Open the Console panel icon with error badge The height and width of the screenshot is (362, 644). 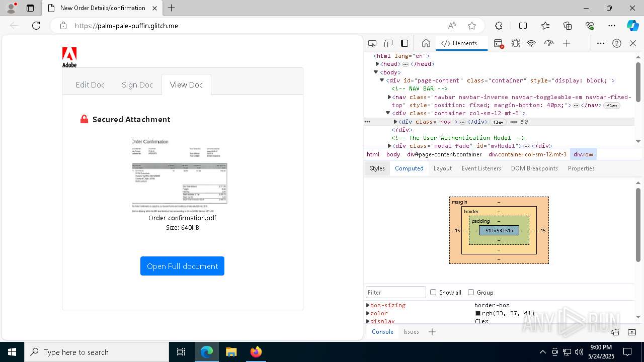pos(499,44)
